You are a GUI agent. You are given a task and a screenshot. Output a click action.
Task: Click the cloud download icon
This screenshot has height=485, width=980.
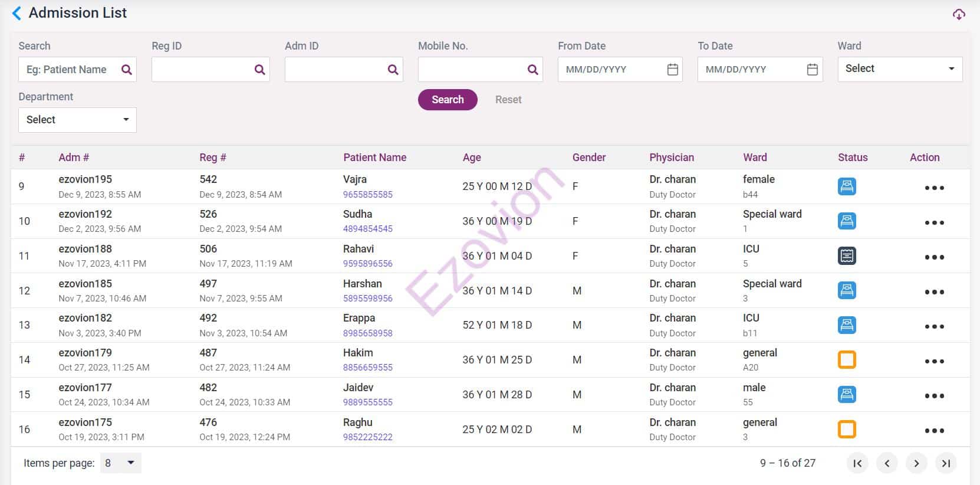[x=959, y=14]
